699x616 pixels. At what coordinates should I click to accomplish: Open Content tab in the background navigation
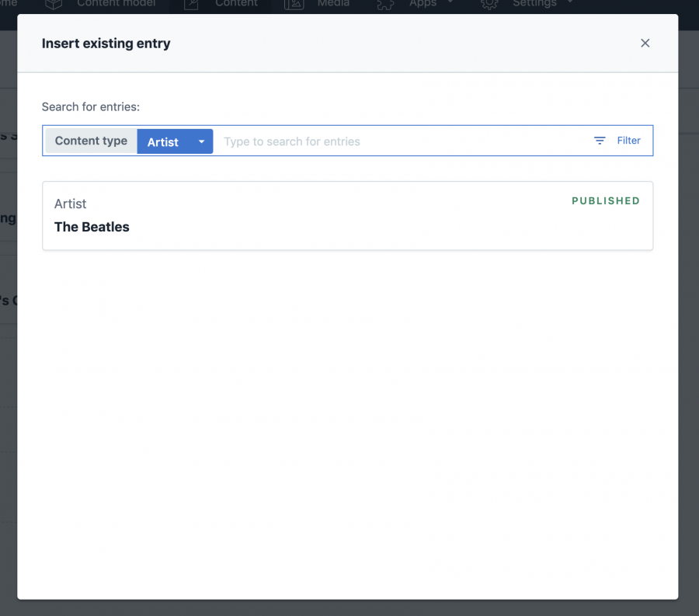pyautogui.click(x=236, y=4)
